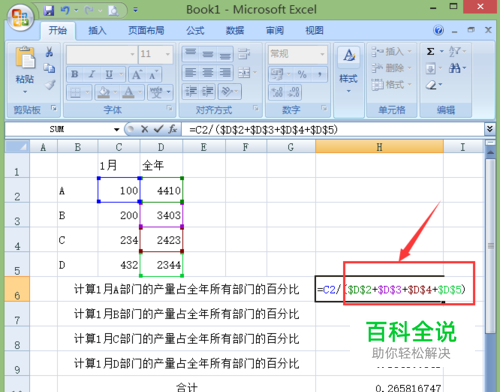Confirm formula entry with checkmark

tap(158, 129)
